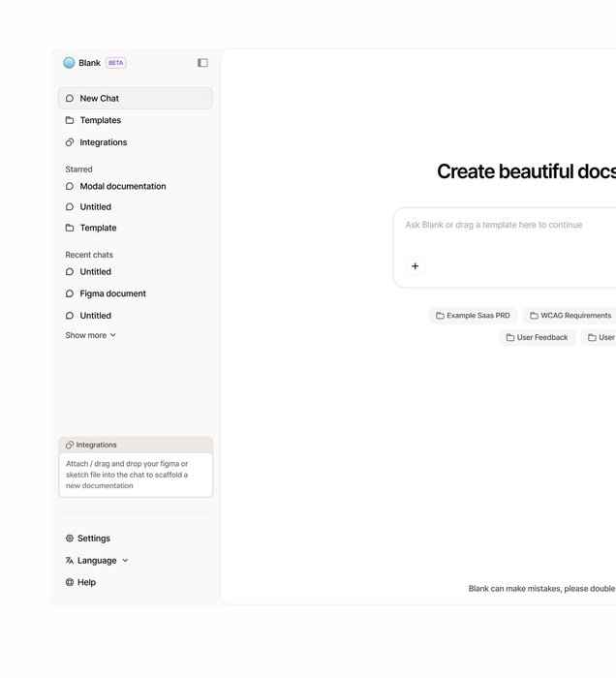Open starred Untitled chat

[x=136, y=207]
